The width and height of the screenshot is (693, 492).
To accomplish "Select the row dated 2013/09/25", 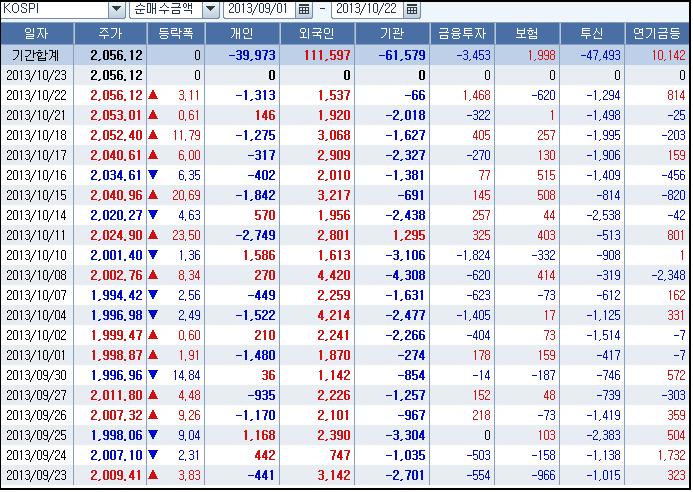I will (x=345, y=435).
